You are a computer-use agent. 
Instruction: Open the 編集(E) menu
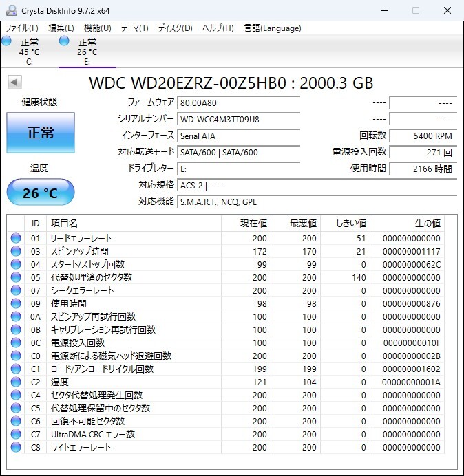click(x=61, y=28)
